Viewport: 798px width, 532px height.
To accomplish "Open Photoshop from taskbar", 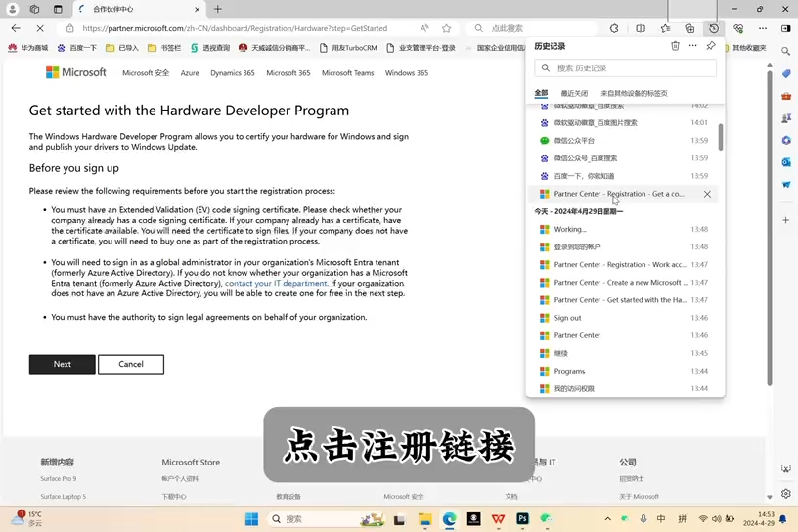I will [522, 518].
